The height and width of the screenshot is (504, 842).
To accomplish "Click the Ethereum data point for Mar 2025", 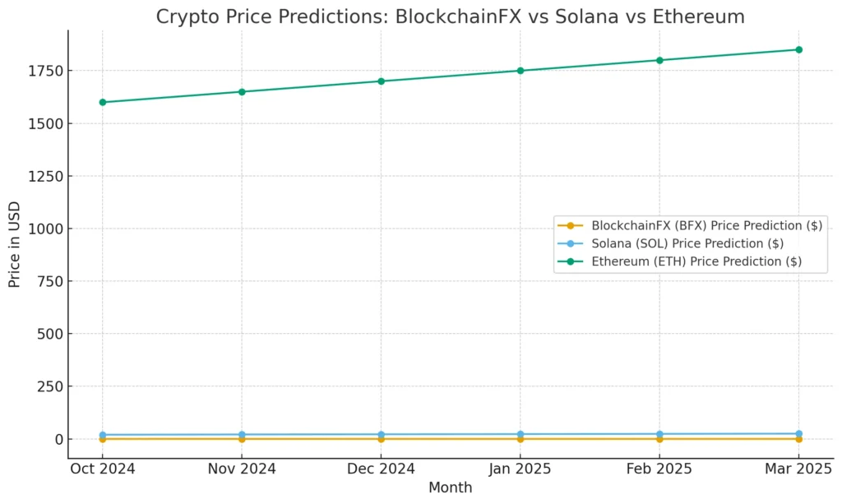I will [x=798, y=49].
